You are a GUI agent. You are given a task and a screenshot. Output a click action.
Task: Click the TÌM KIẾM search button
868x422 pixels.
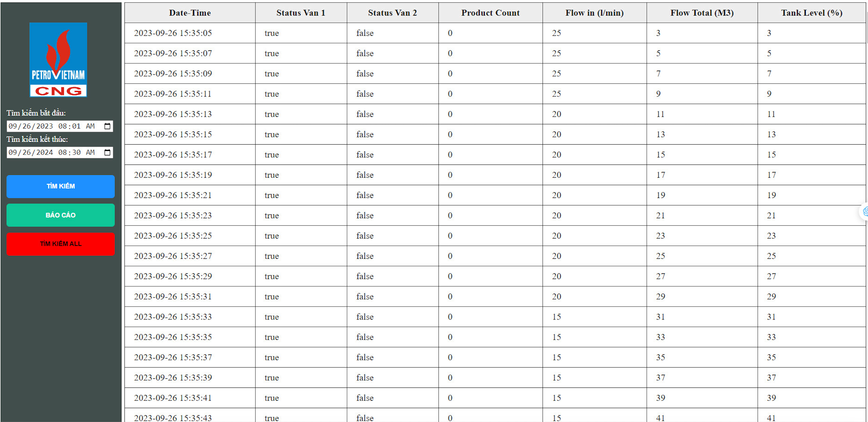61,186
